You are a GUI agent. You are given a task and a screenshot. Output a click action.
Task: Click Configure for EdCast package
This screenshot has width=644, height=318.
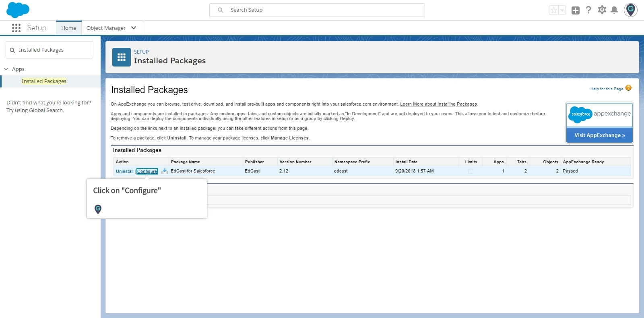click(147, 171)
